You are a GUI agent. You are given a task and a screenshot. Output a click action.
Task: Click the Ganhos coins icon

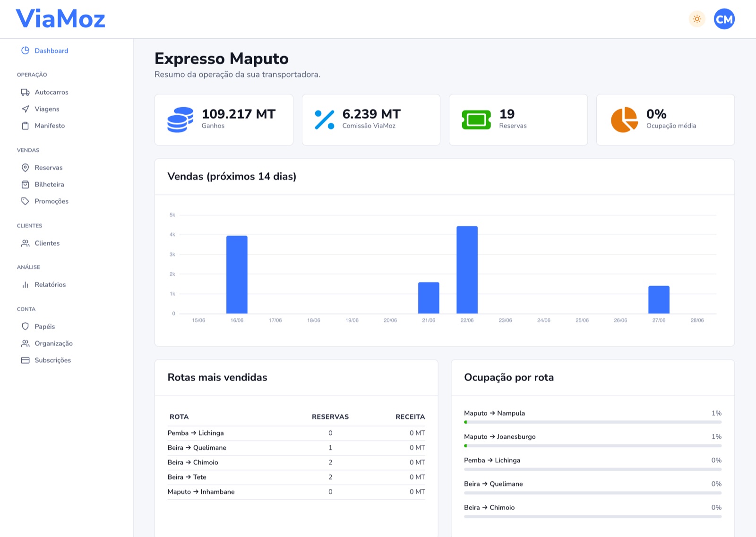pyautogui.click(x=180, y=120)
